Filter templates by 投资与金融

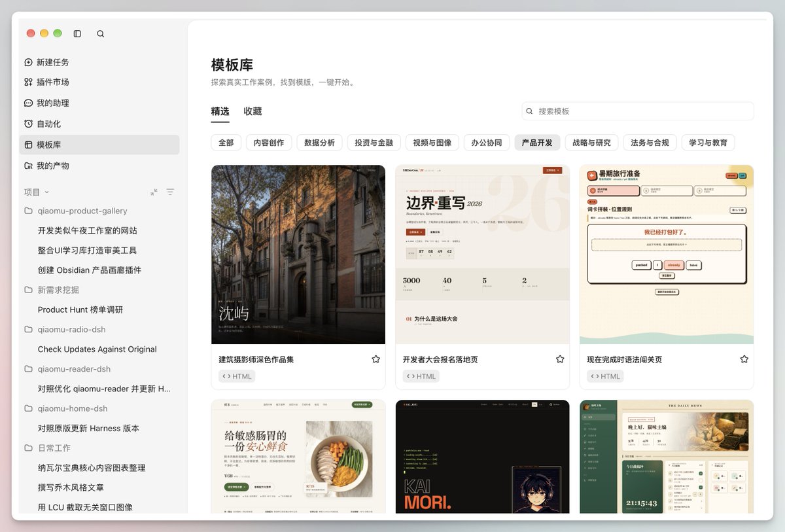tap(374, 143)
